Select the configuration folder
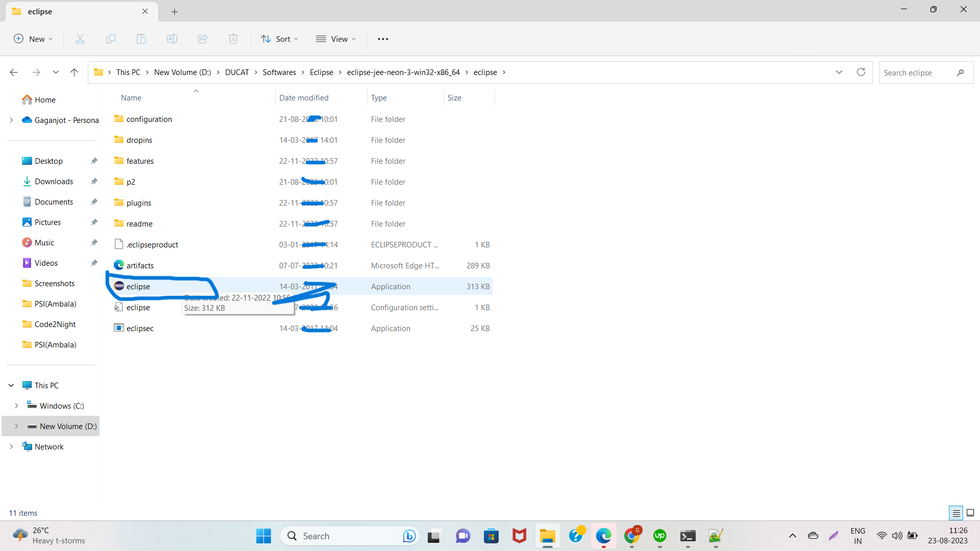 click(x=301, y=119)
